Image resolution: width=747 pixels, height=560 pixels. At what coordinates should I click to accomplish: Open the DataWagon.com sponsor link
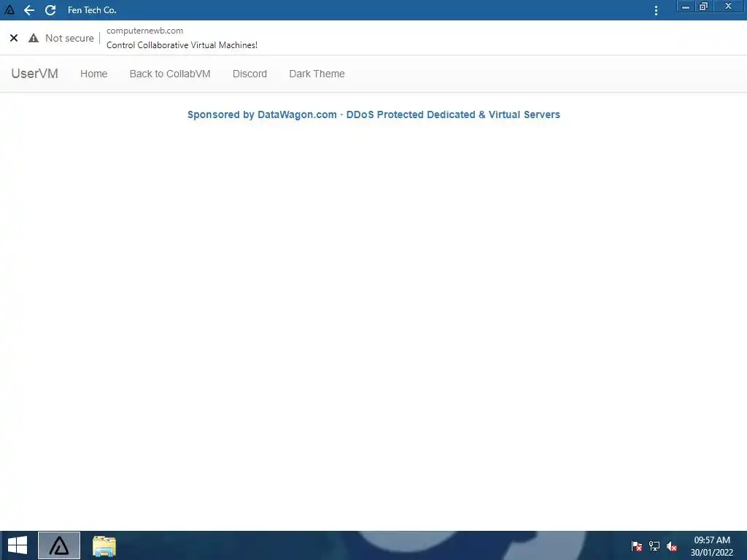(x=374, y=114)
